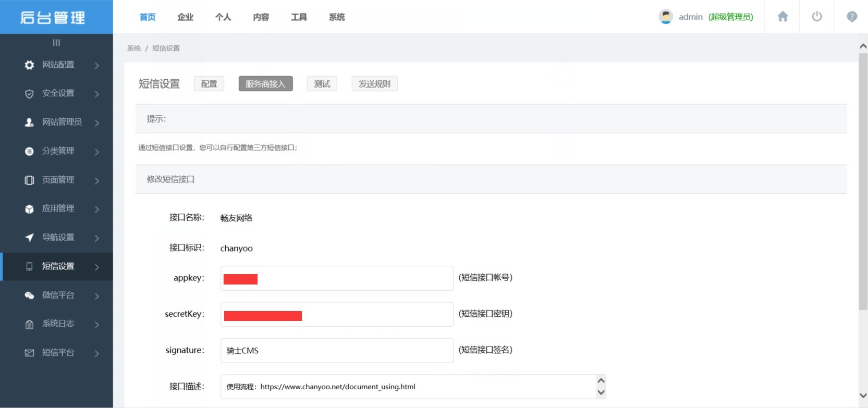
Task: Open the 个人 top menu
Action: click(x=223, y=17)
